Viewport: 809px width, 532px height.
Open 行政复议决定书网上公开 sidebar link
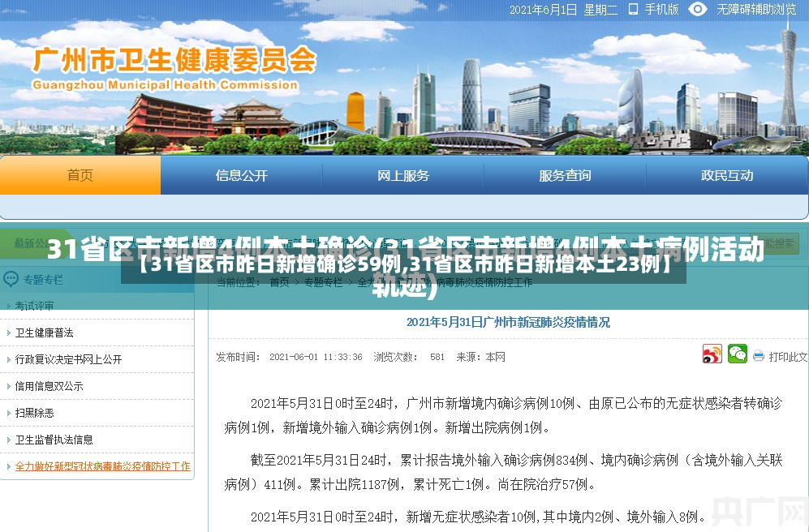tap(69, 359)
